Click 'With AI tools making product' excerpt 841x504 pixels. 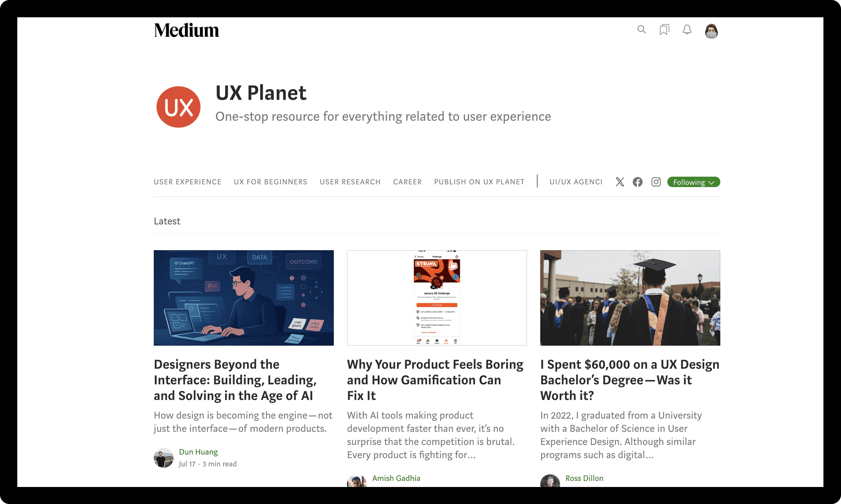(431, 435)
